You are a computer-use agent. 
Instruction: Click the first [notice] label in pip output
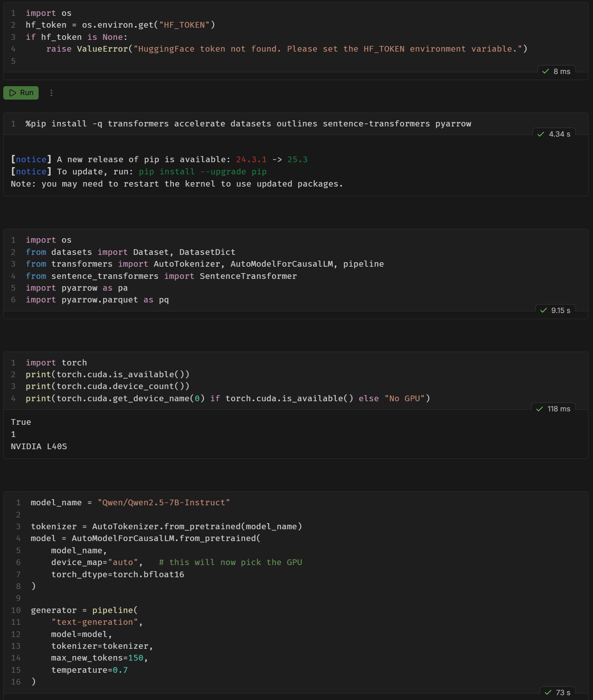click(x=31, y=159)
